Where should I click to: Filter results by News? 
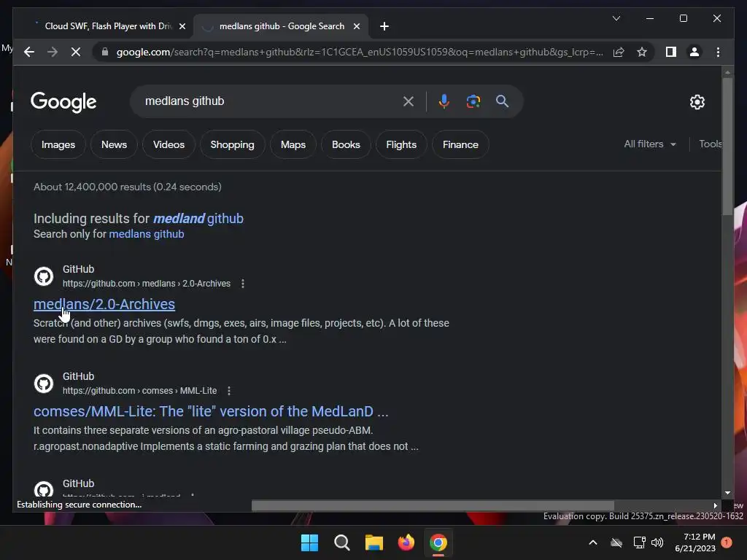114,145
